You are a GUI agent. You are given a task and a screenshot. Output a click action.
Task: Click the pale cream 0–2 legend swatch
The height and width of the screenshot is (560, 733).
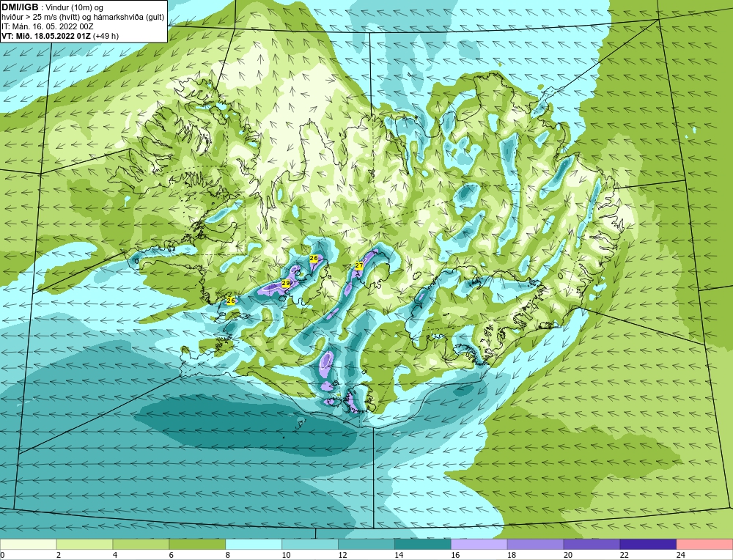tap(29, 544)
